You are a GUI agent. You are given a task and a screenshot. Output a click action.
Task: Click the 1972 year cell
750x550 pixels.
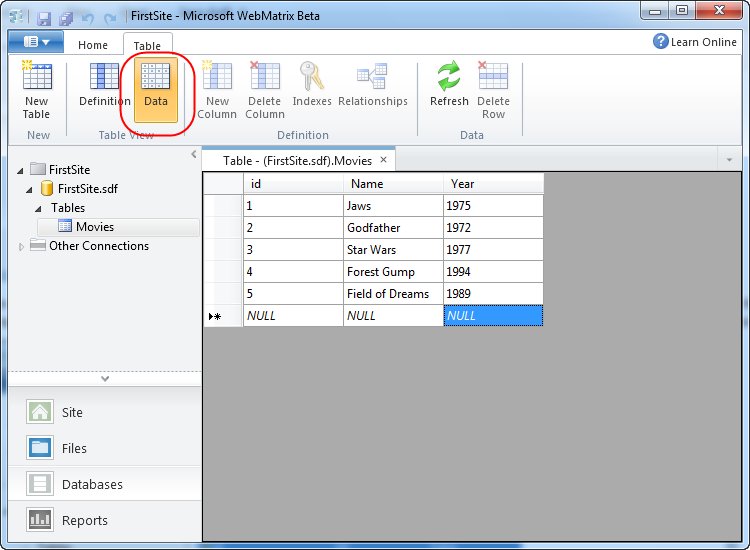(493, 228)
